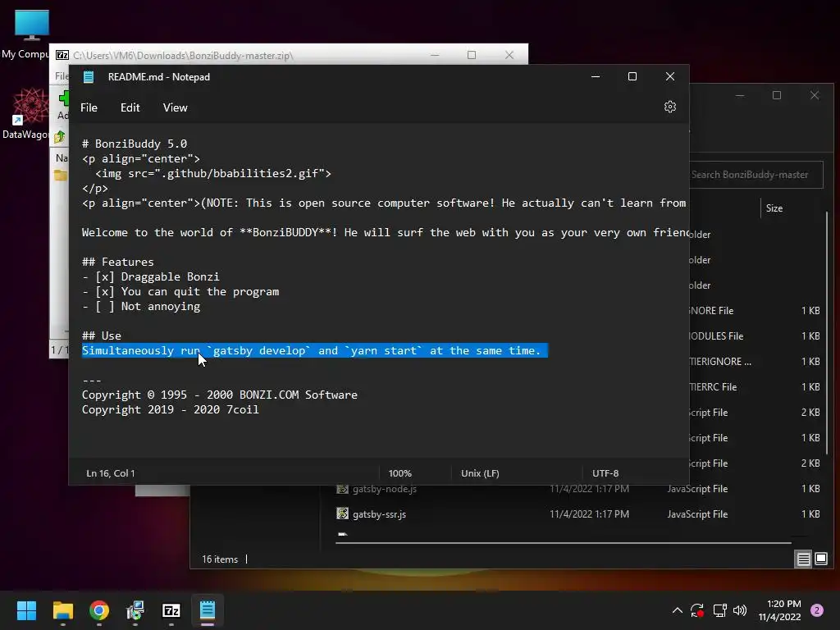This screenshot has height=630, width=840.
Task: Click the 7-Zip path title BonziBuddy-master.zip
Action: pyautogui.click(x=183, y=56)
